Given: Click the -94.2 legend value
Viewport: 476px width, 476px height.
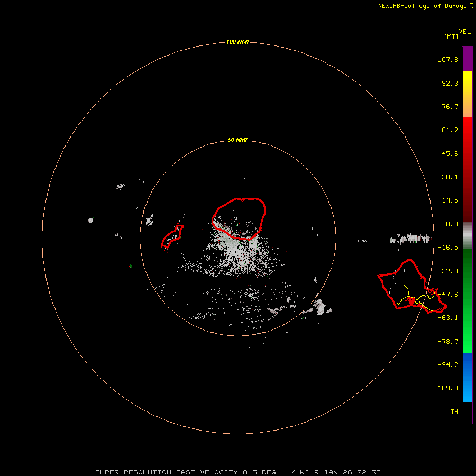Looking at the screenshot, I should [x=448, y=364].
